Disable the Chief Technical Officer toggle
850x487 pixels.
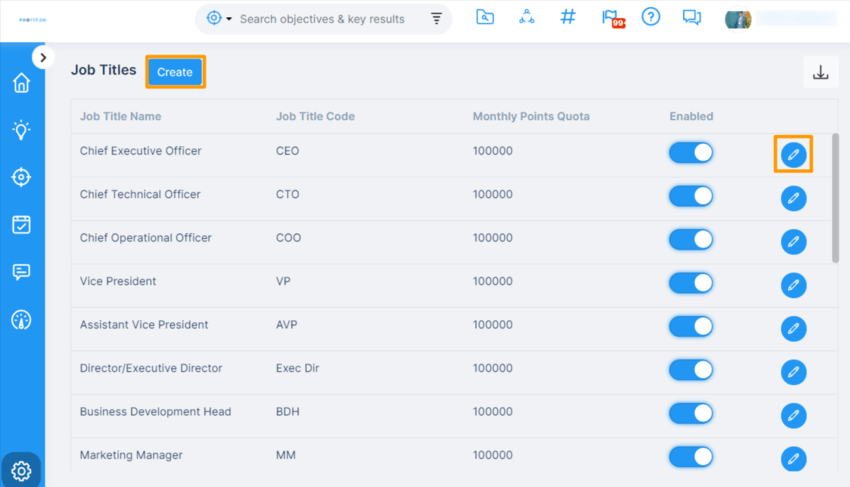691,196
